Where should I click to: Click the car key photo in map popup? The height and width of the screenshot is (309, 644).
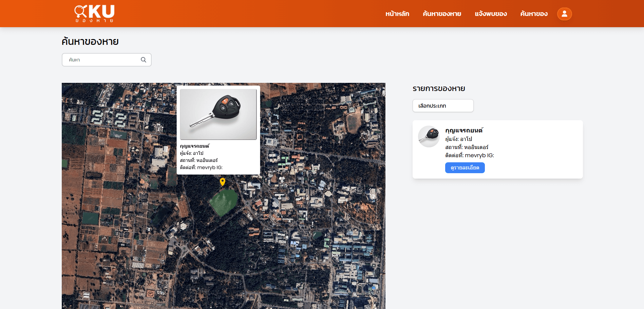[x=218, y=114]
